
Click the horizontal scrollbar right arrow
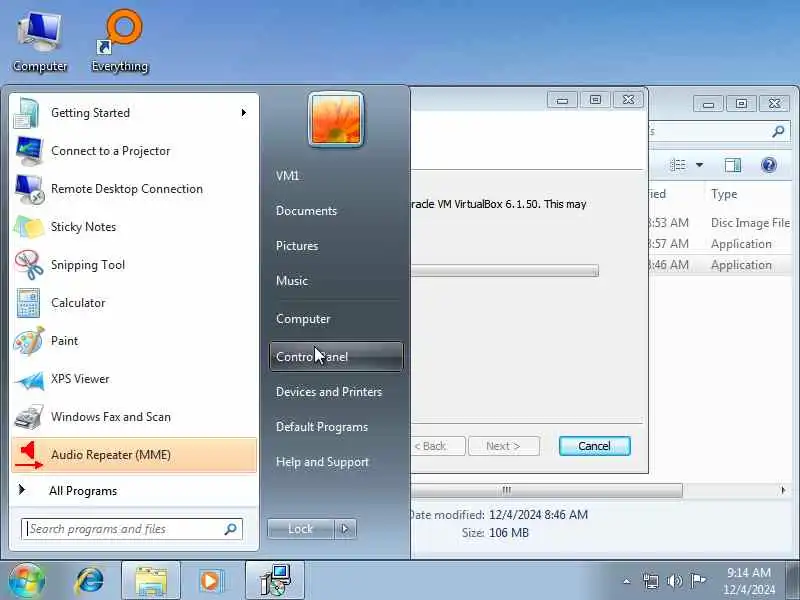783,490
